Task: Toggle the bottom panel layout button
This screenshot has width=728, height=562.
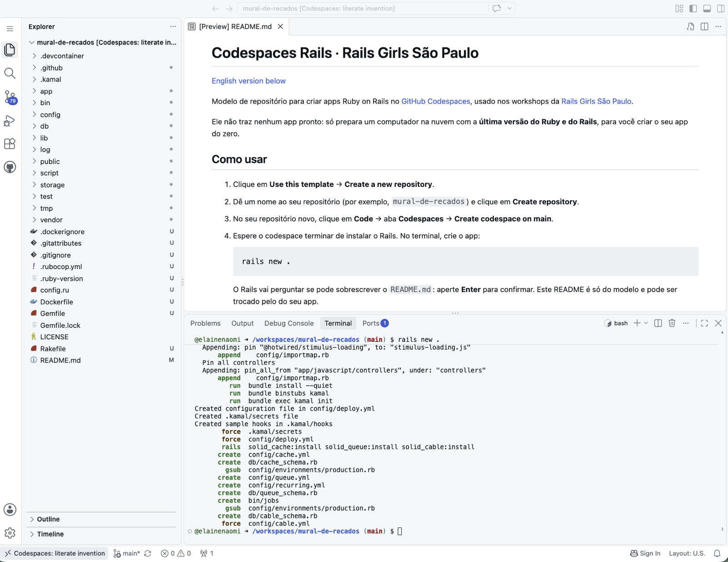Action: pyautogui.click(x=707, y=9)
